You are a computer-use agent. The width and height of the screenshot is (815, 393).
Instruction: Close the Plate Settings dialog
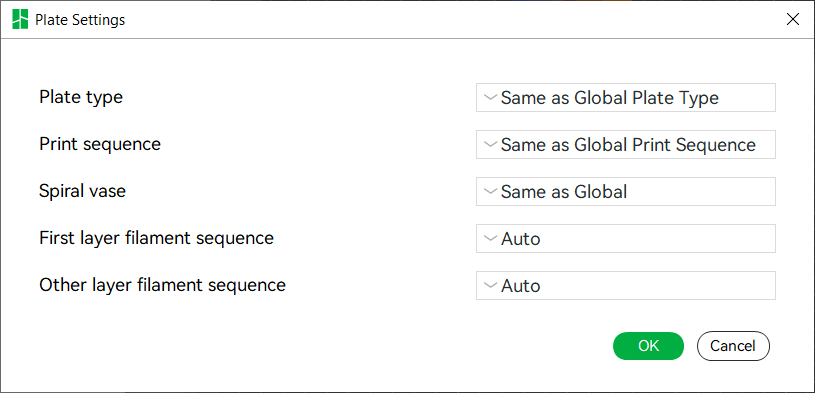(x=793, y=20)
